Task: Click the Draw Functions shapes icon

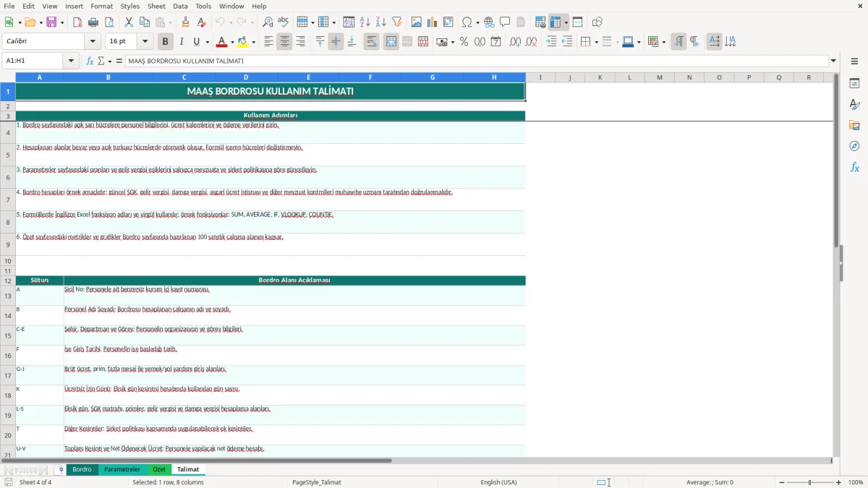Action: pos(597,22)
